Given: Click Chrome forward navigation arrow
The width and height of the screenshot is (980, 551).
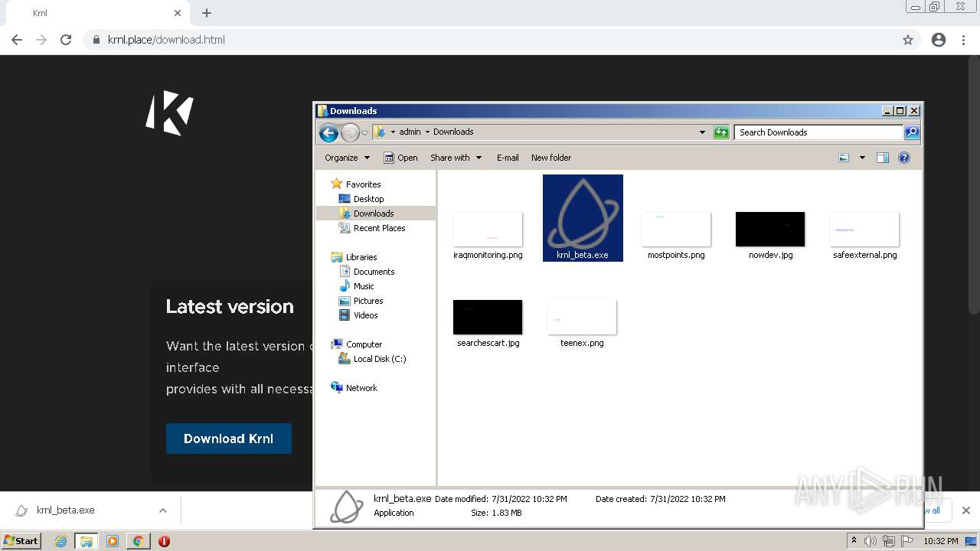Looking at the screenshot, I should [x=41, y=40].
